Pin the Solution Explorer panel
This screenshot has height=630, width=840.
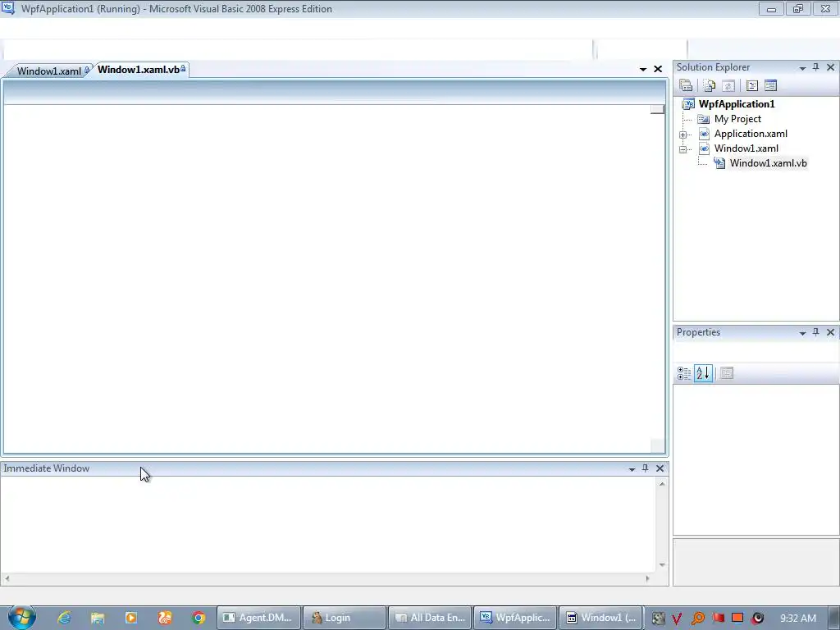[x=816, y=67]
